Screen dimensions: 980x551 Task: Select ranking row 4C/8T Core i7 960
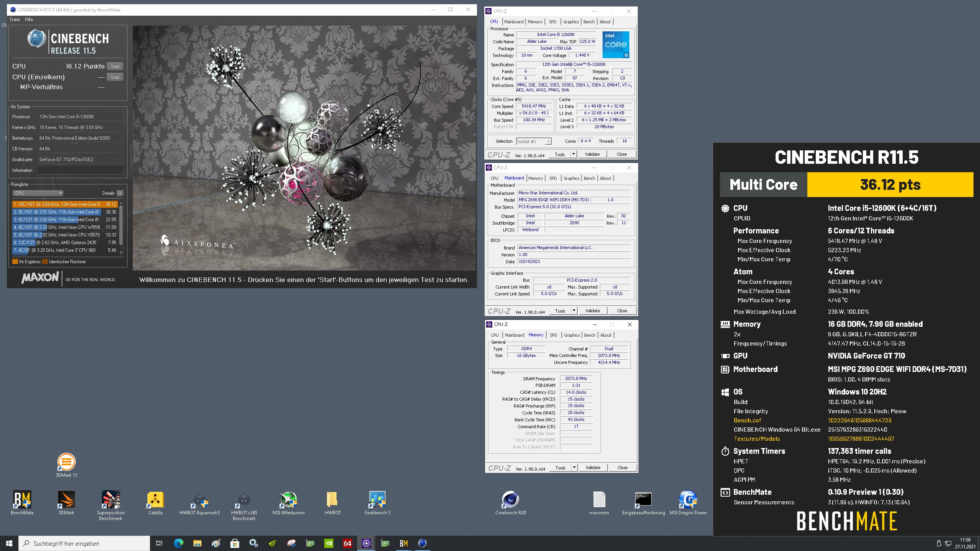(x=65, y=250)
